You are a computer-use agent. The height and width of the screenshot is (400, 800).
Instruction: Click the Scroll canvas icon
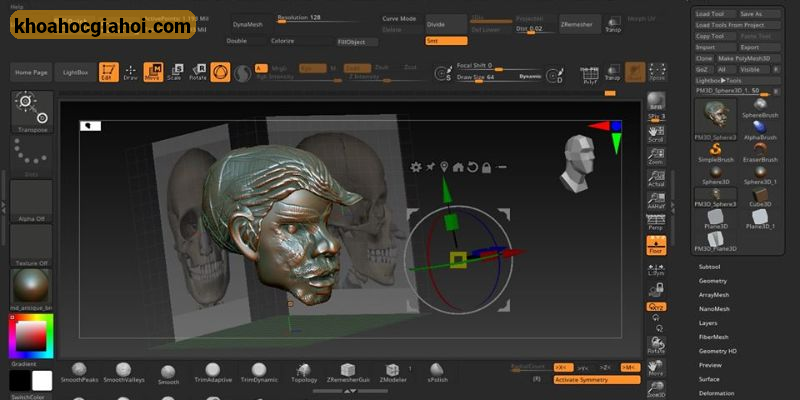656,134
